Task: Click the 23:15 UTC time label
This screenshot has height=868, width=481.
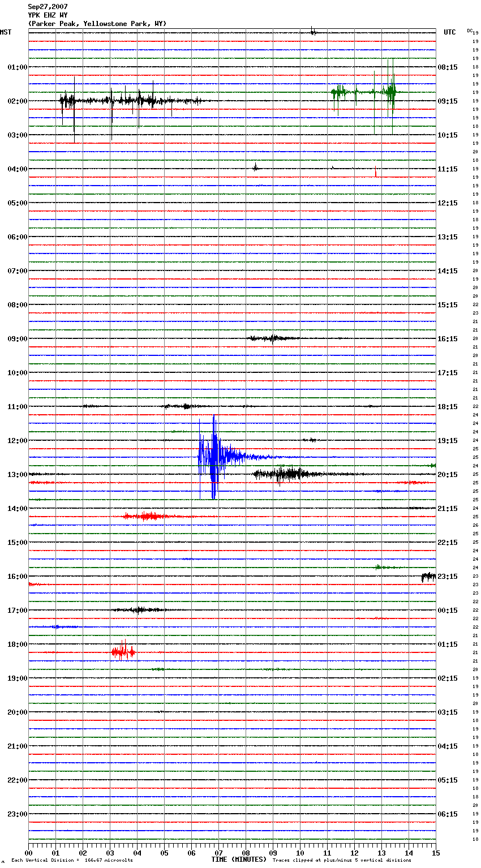Action: pos(448,576)
